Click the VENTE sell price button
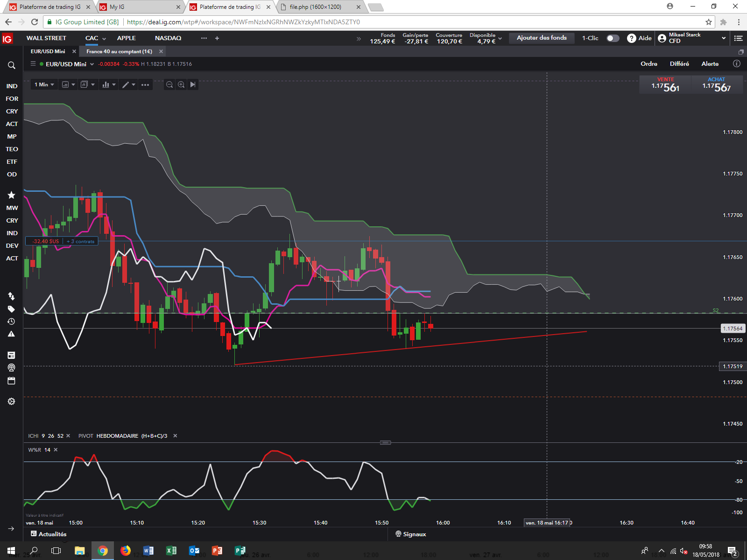The width and height of the screenshot is (747, 560). pyautogui.click(x=665, y=85)
